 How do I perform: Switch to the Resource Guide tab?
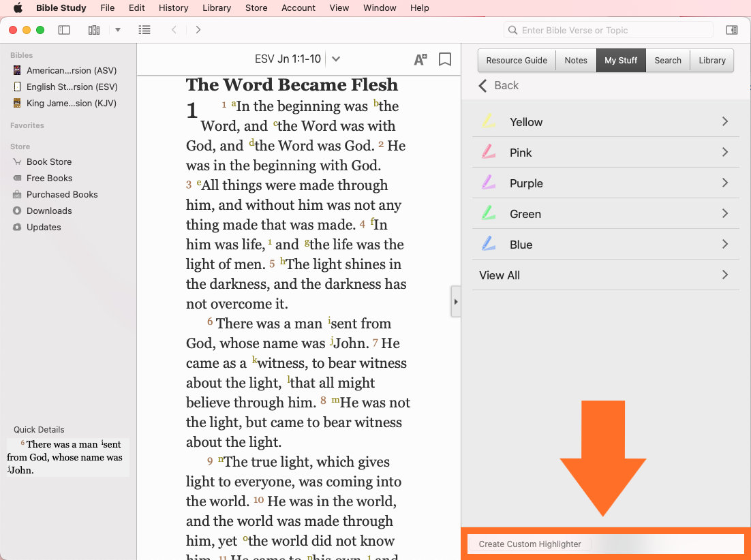(517, 60)
